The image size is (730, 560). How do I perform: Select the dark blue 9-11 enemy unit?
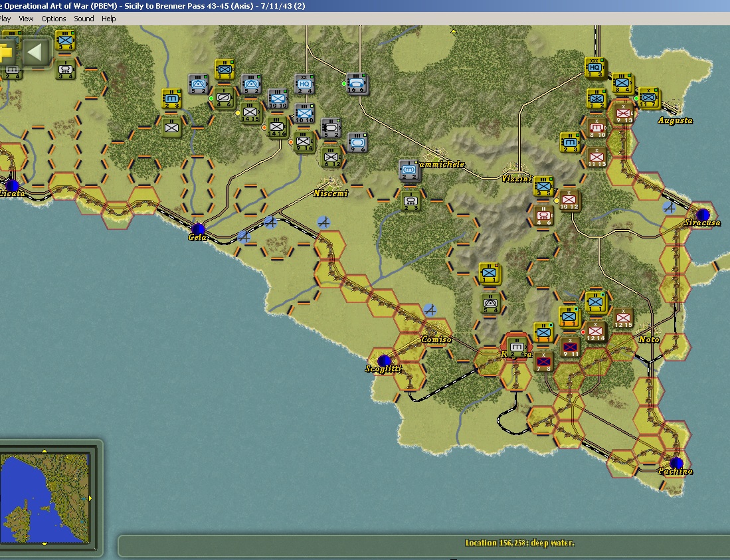click(x=570, y=347)
